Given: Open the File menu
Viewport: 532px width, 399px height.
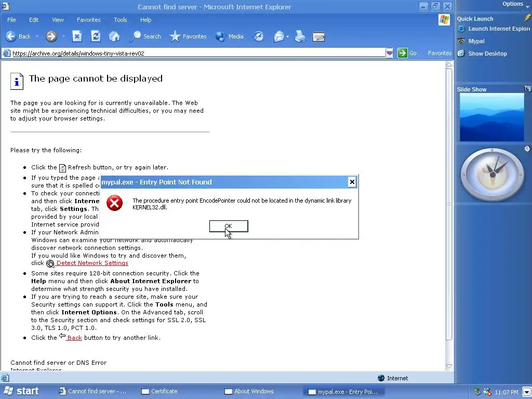Looking at the screenshot, I should click(11, 20).
